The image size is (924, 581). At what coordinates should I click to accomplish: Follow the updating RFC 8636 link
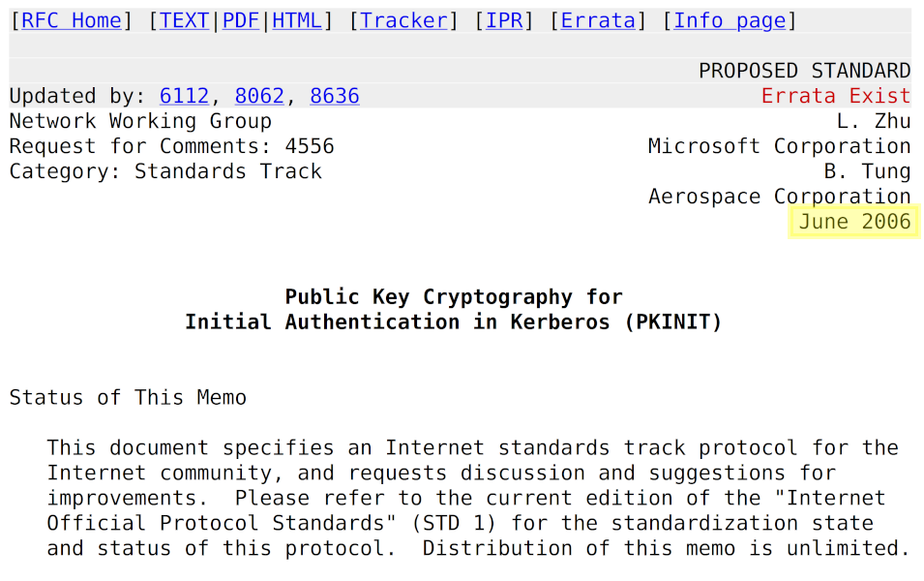[335, 96]
